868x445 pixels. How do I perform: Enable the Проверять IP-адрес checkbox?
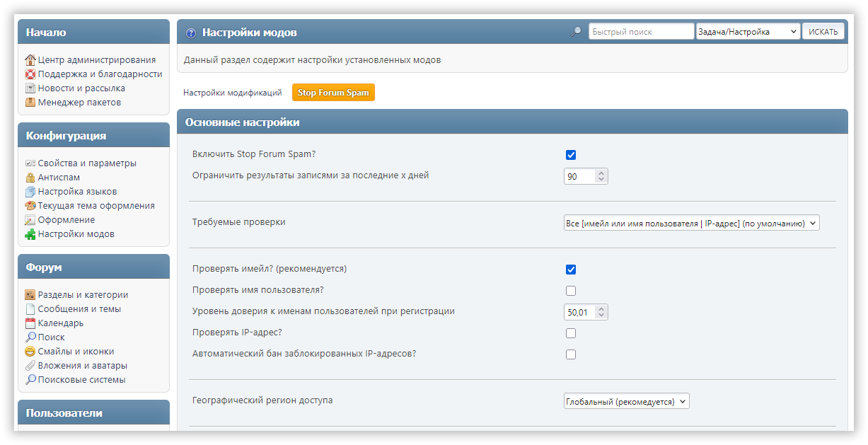571,333
